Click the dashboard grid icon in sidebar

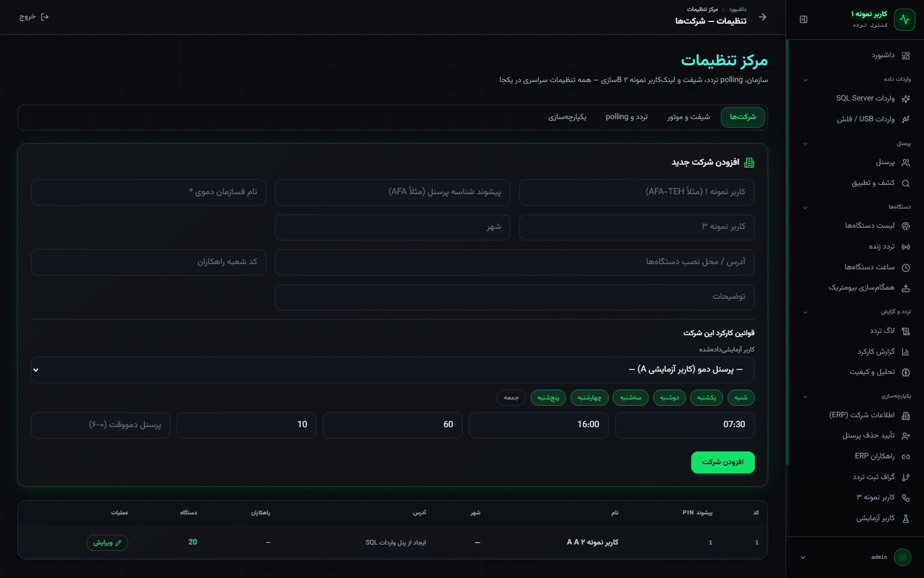click(906, 55)
